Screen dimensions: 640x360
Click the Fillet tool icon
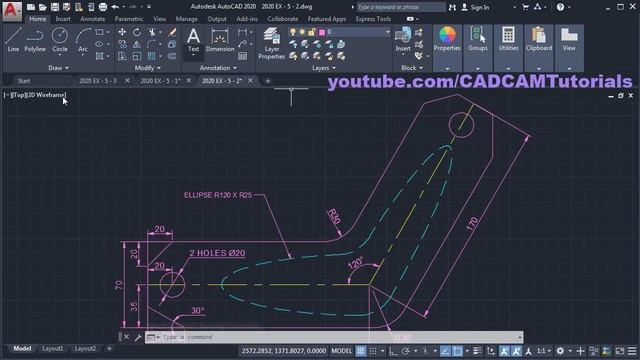[x=152, y=44]
